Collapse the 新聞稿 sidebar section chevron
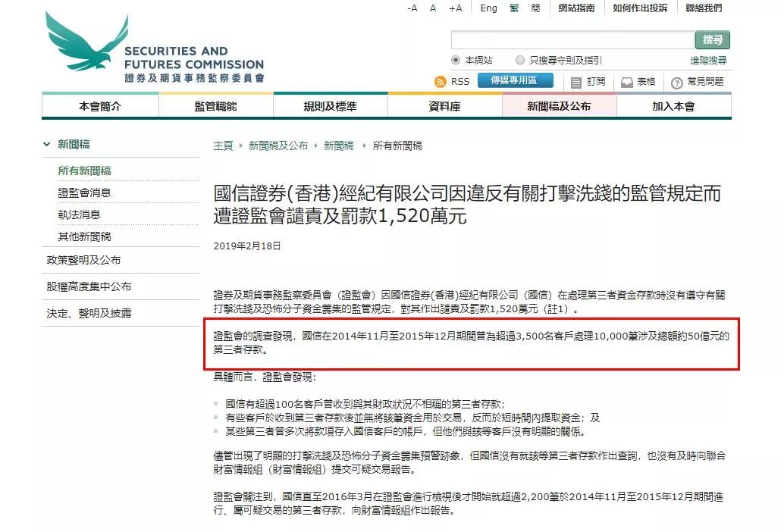This screenshot has width=784, height=532. [x=47, y=144]
